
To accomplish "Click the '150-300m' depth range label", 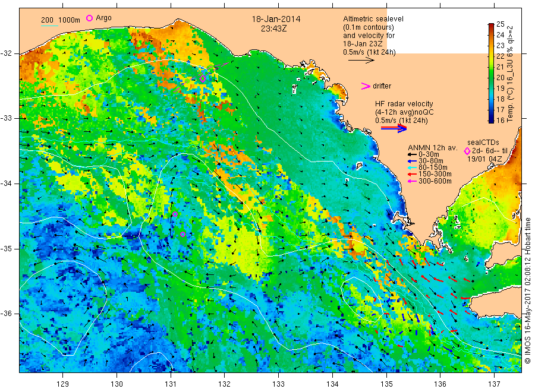I will (x=435, y=174).
